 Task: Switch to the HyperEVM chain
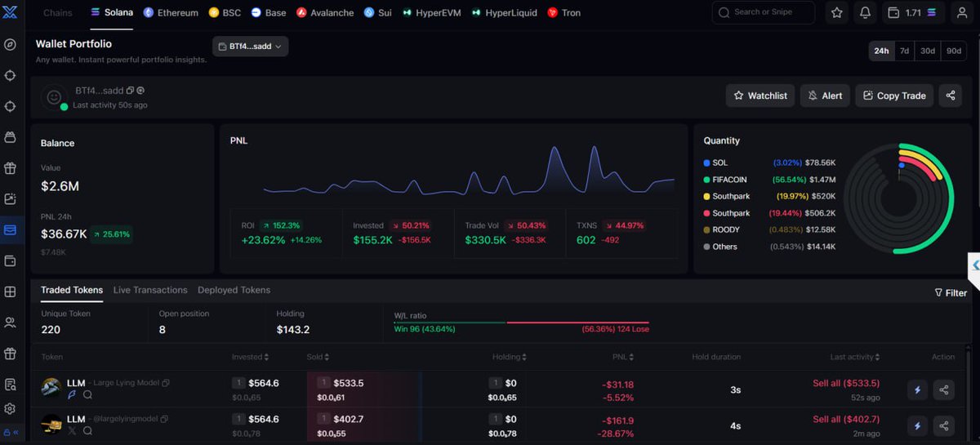tap(433, 13)
